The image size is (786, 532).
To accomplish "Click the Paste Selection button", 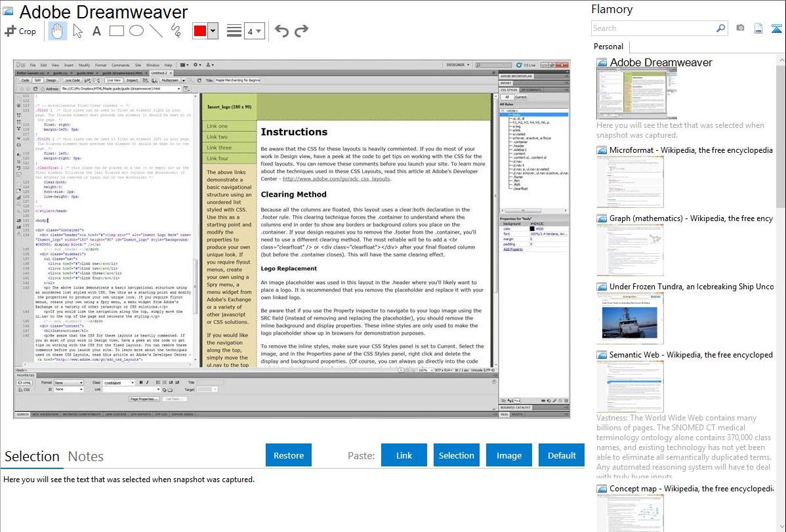I will tap(457, 455).
